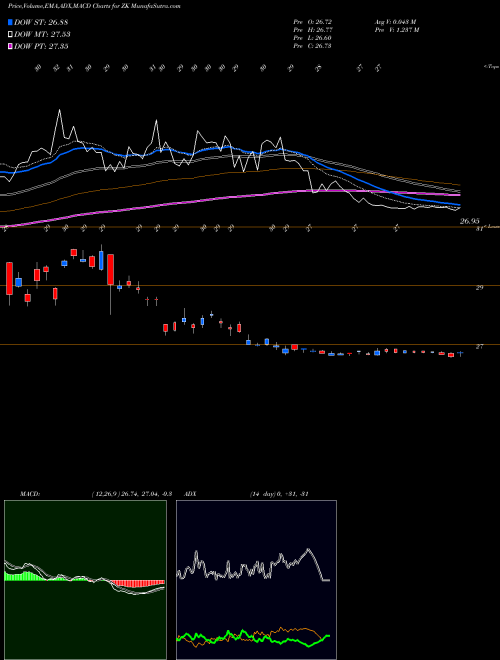Click the 27 price axis label
The height and width of the screenshot is (660, 500).
tap(479, 346)
